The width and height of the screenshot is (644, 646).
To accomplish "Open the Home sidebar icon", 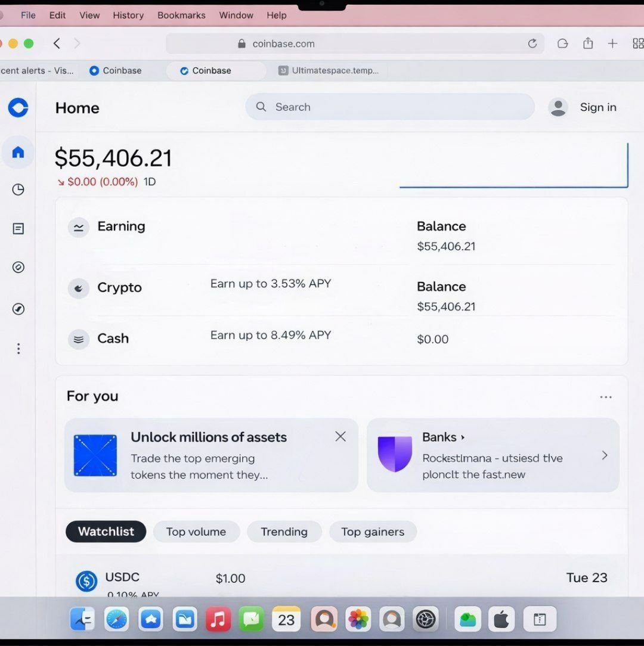I will [x=18, y=152].
